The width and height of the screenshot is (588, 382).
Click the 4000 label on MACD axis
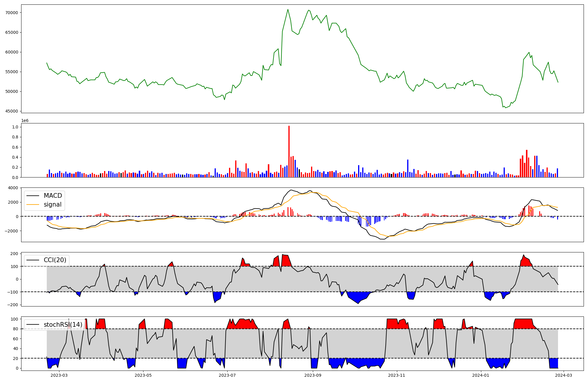13,188
